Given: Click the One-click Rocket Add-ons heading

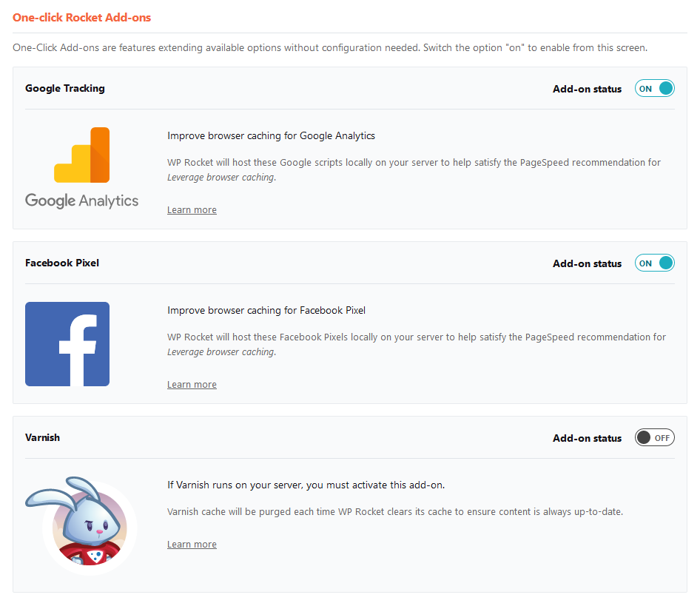Looking at the screenshot, I should click(x=81, y=17).
